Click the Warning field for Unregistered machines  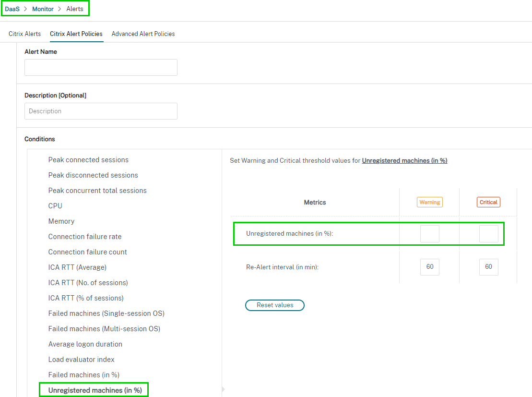429,233
